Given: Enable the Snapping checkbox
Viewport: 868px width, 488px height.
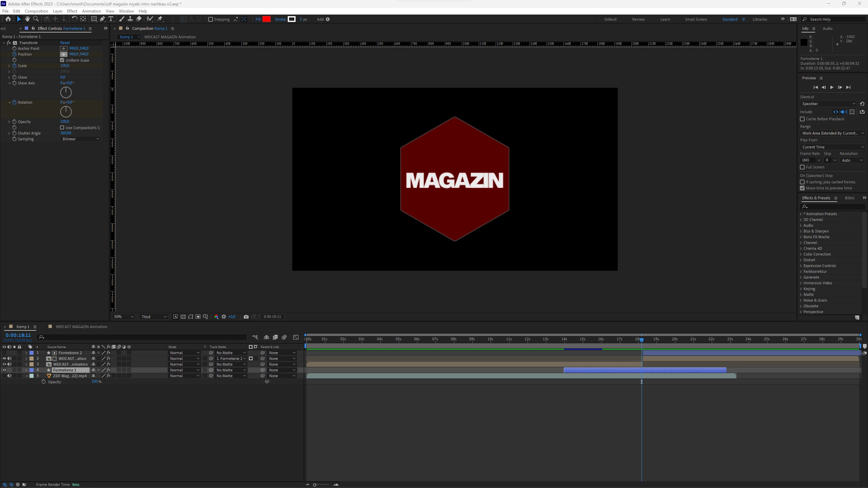Looking at the screenshot, I should tap(211, 19).
